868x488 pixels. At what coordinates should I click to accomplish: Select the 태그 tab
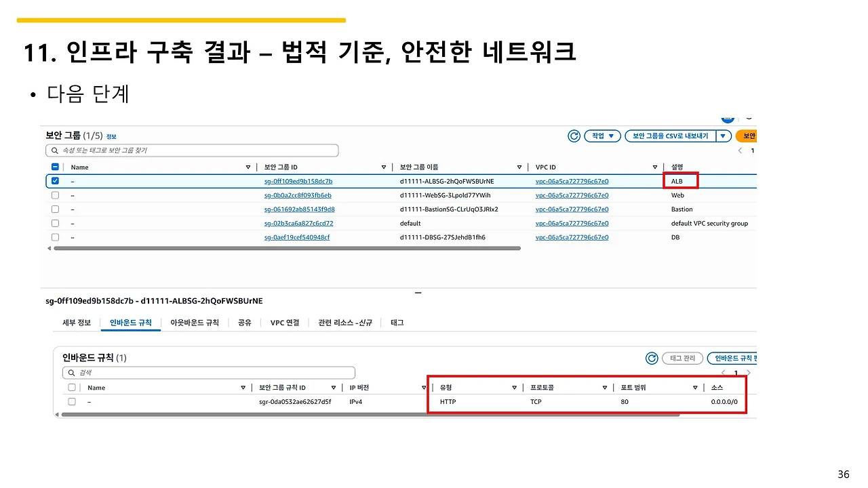[x=397, y=323]
